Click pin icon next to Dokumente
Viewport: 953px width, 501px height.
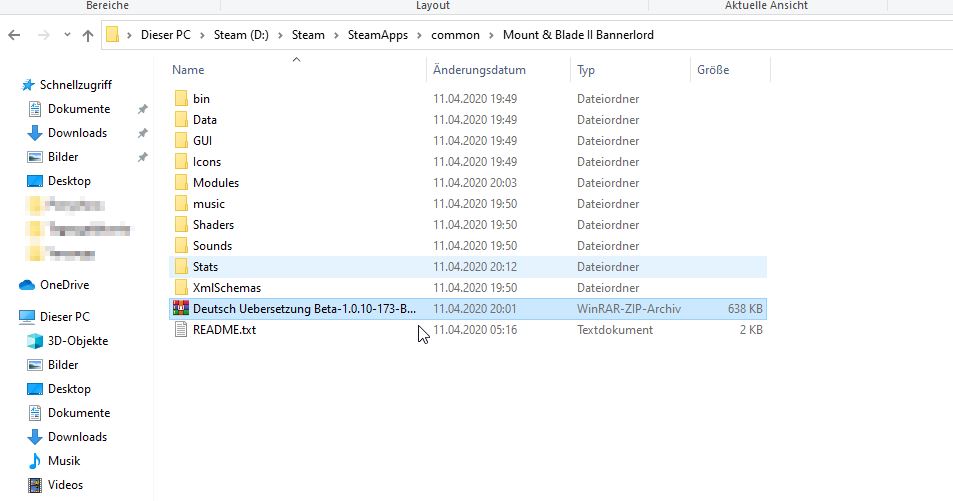click(x=142, y=109)
